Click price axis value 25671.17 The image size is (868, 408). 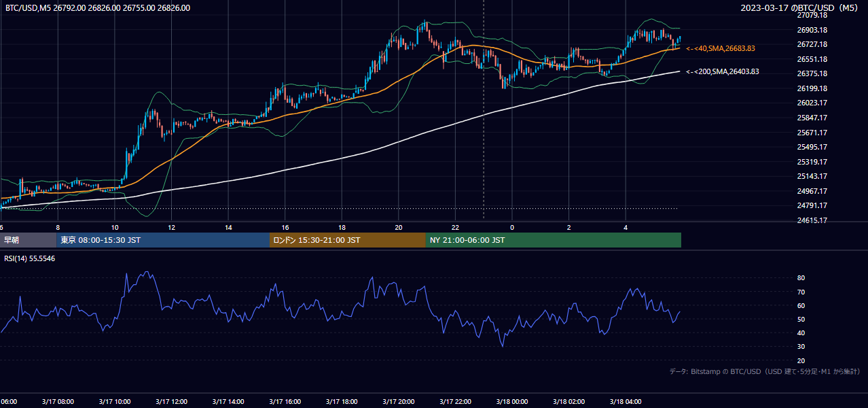812,133
